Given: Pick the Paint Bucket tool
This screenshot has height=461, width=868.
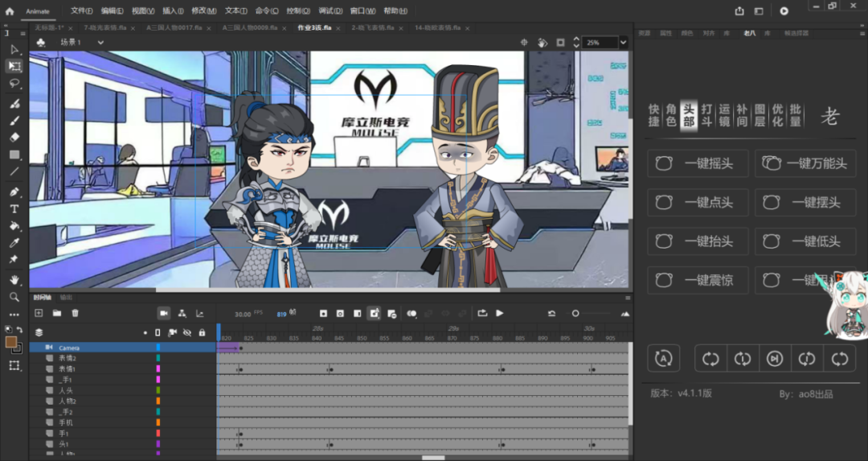Looking at the screenshot, I should (x=14, y=225).
